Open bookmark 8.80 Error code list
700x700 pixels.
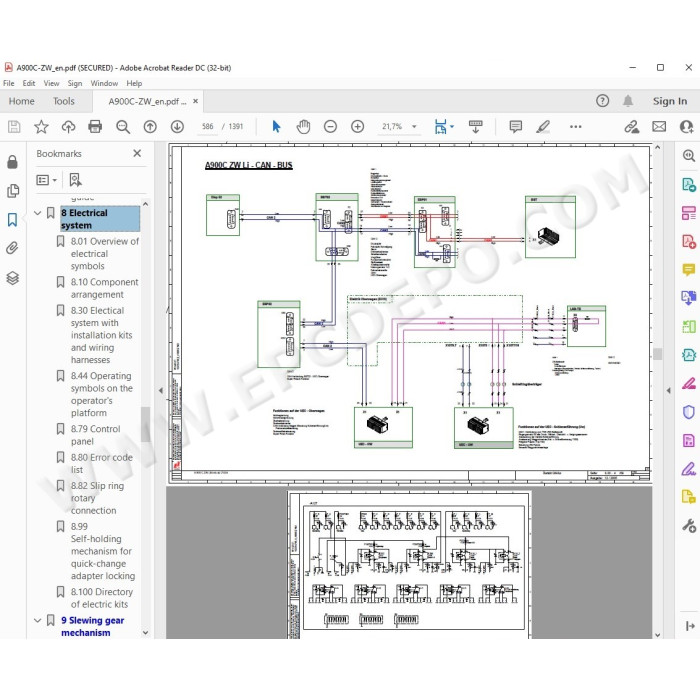pos(101,463)
